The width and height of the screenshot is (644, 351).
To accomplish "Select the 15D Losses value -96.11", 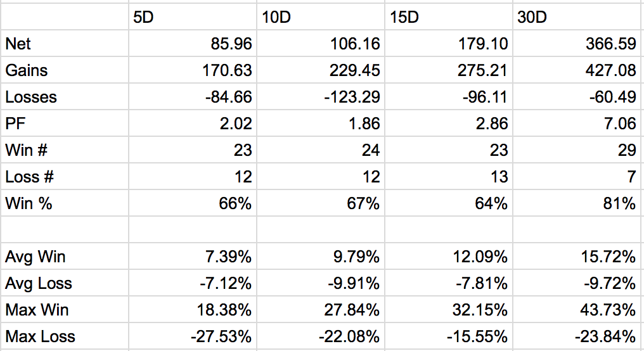I will pos(449,97).
